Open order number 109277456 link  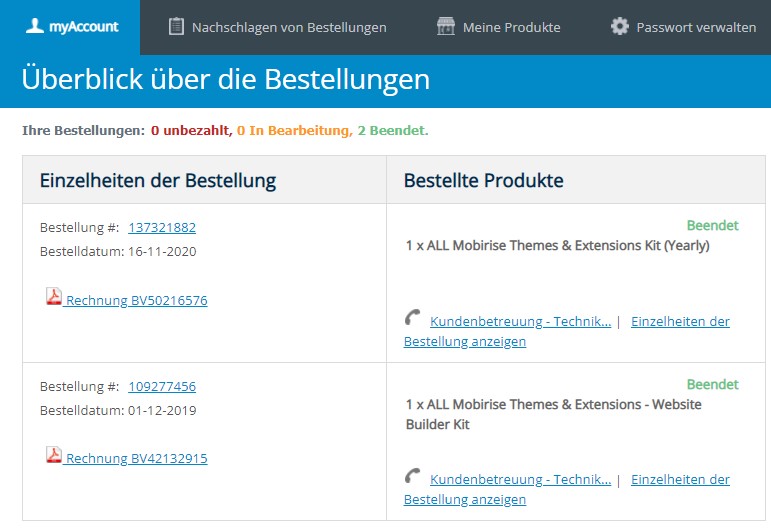[162, 387]
